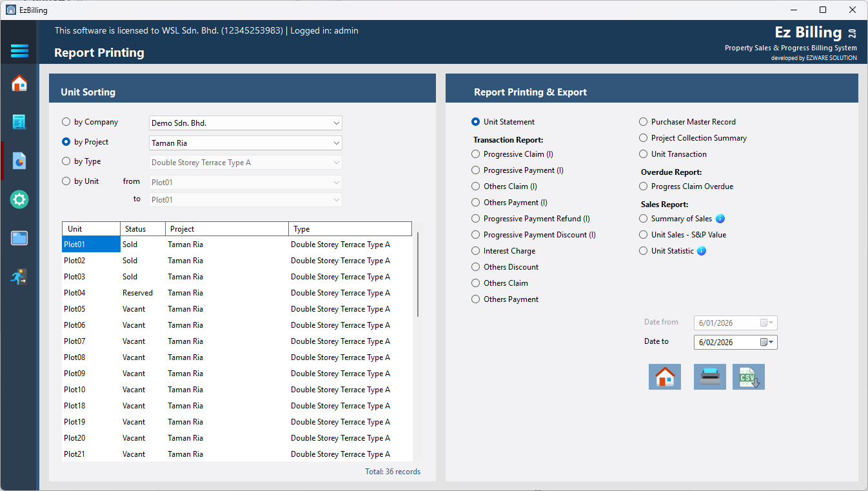
Task: Select the report chart icon in sidebar
Action: pos(19,161)
